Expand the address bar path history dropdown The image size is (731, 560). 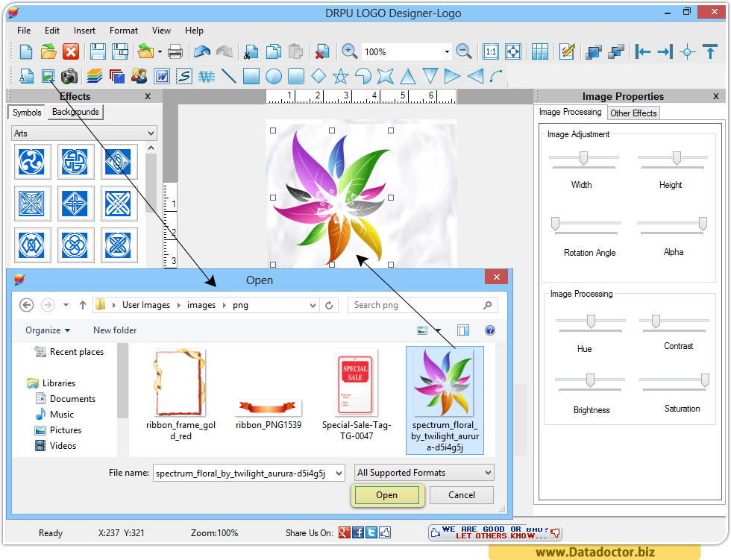click(313, 305)
